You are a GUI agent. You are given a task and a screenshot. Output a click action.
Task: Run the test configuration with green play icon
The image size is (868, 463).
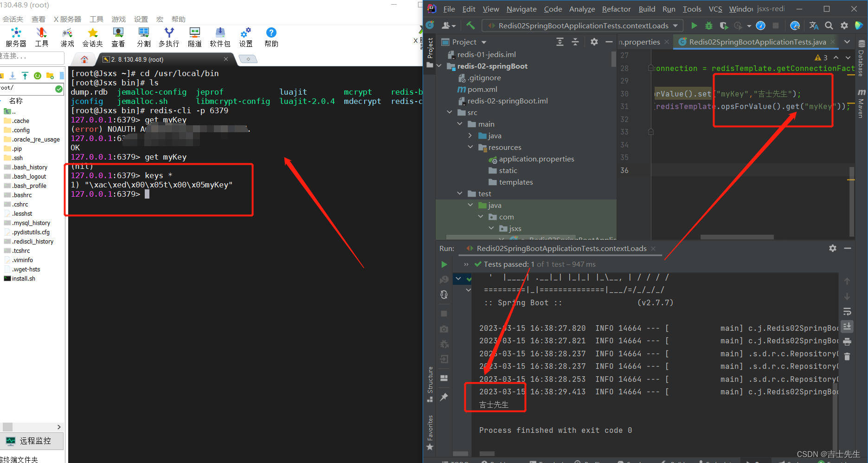coord(694,26)
